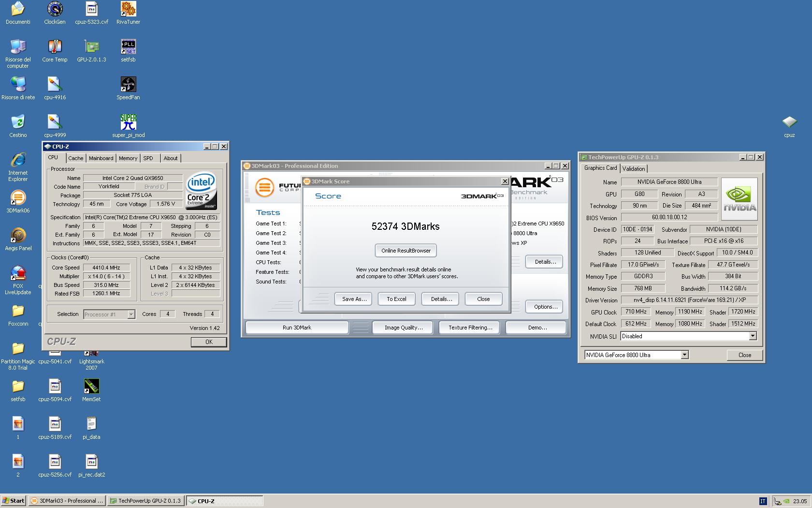Switch to CPU-Z SPD tab
812x508 pixels.
[148, 158]
